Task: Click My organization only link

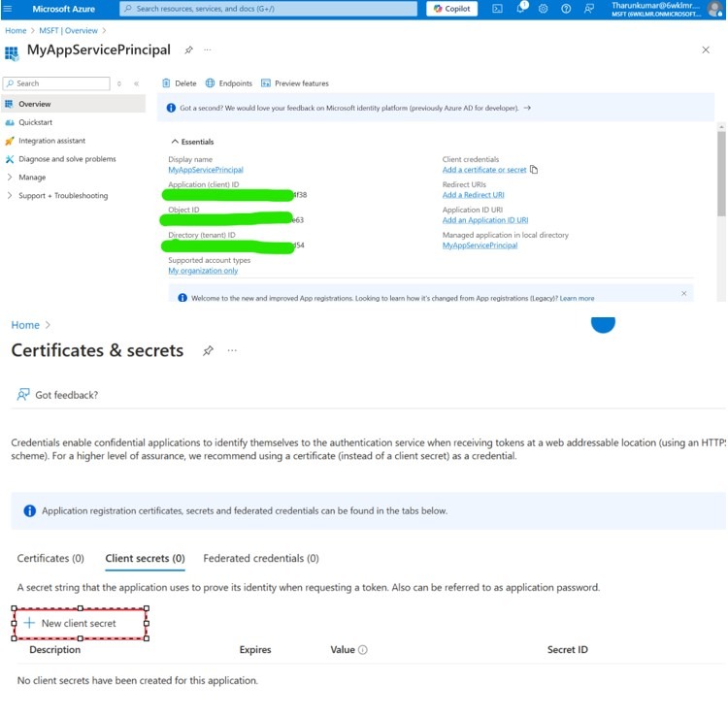Action: tap(203, 271)
